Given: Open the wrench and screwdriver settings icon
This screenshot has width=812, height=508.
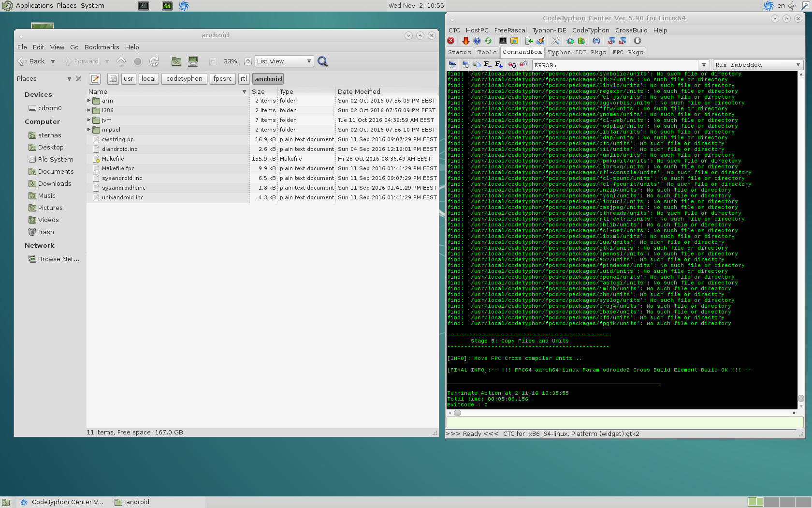Looking at the screenshot, I should click(x=555, y=41).
